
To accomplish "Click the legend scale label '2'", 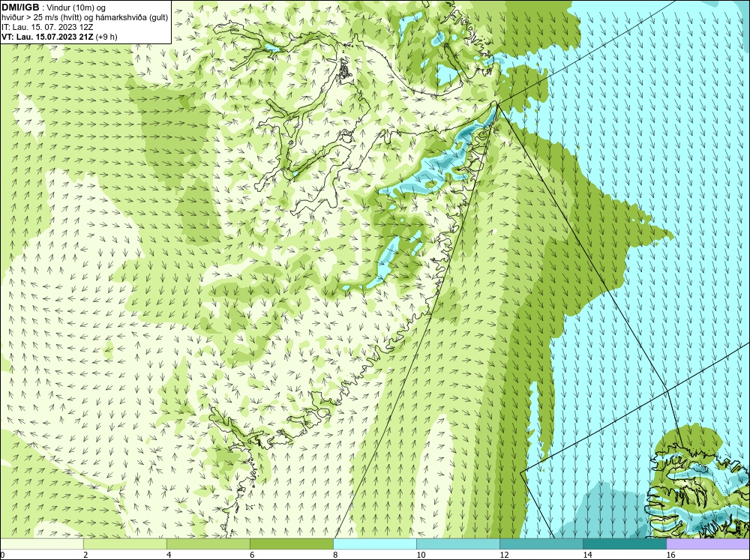I will pos(85,555).
